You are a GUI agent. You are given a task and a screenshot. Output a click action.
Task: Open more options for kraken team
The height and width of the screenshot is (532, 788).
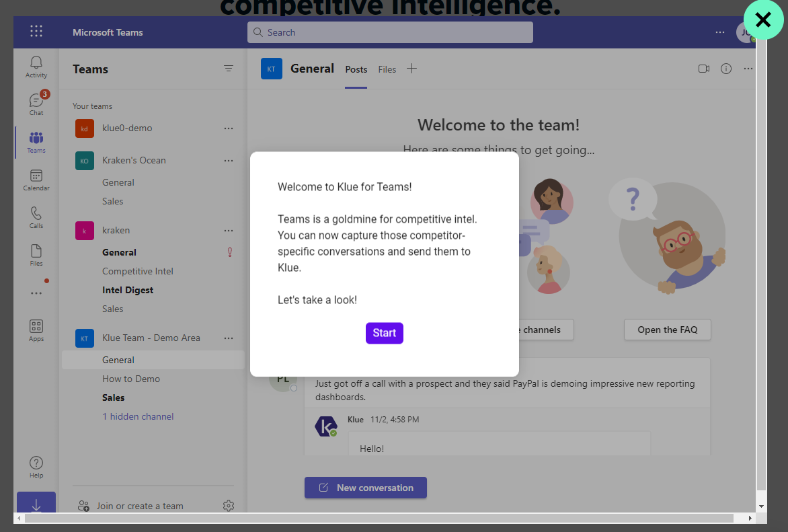tap(228, 230)
